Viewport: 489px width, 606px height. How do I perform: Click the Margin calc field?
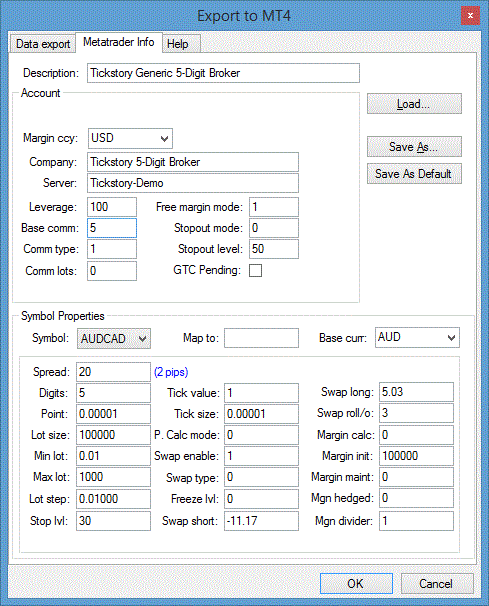[x=416, y=435]
